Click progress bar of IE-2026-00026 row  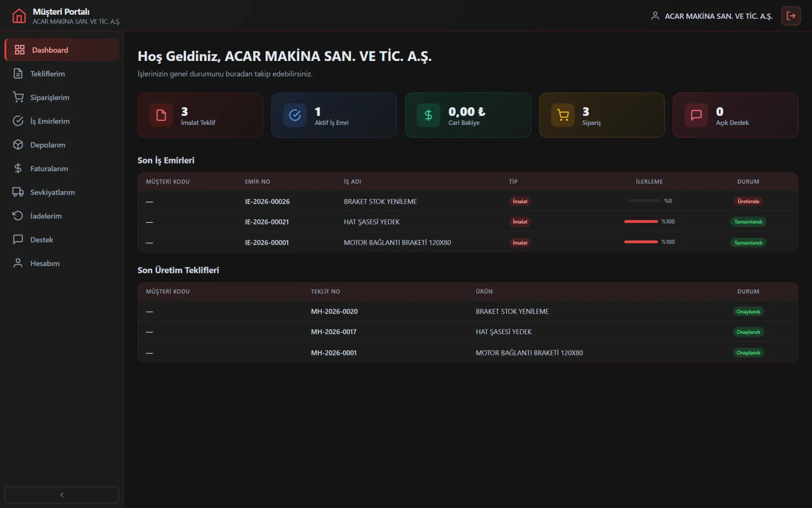[x=644, y=201]
